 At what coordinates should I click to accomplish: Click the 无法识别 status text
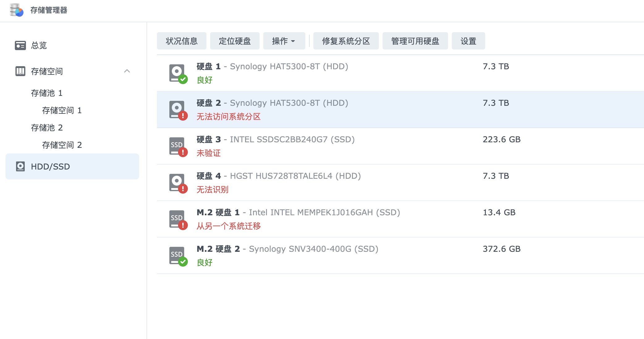[x=213, y=190]
